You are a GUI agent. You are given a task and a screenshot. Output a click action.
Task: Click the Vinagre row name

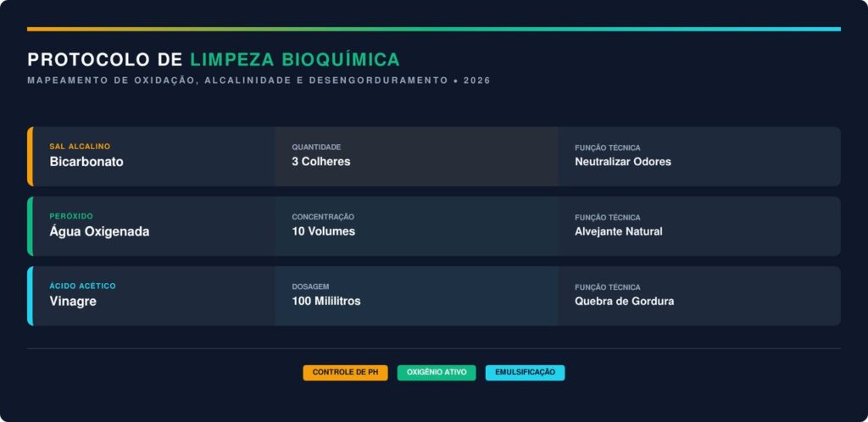click(x=73, y=301)
